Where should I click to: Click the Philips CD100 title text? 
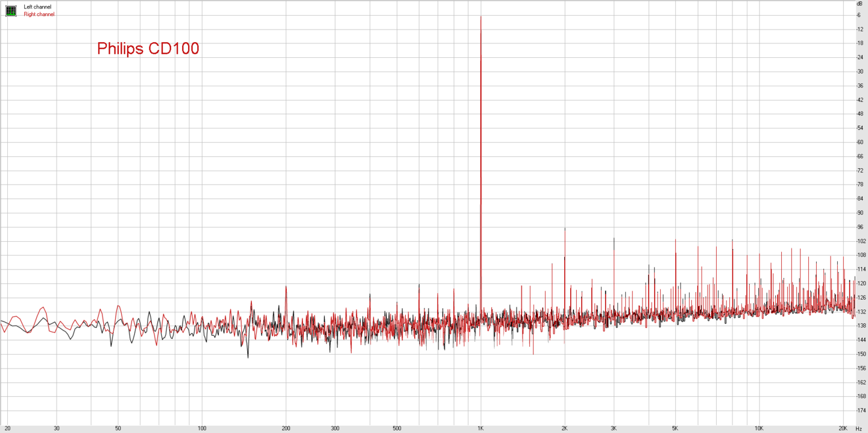pos(148,49)
